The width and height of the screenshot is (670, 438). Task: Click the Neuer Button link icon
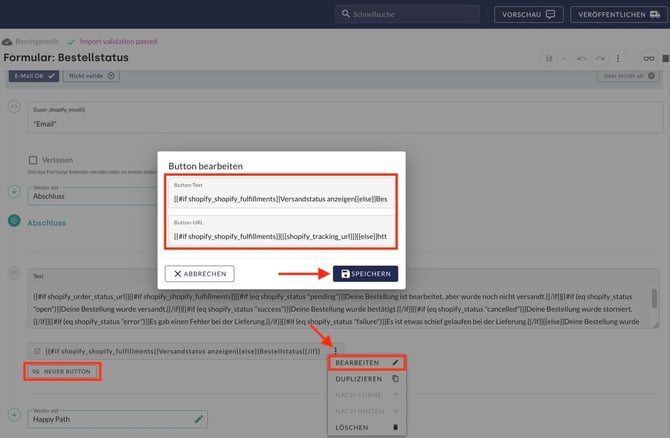(x=35, y=371)
